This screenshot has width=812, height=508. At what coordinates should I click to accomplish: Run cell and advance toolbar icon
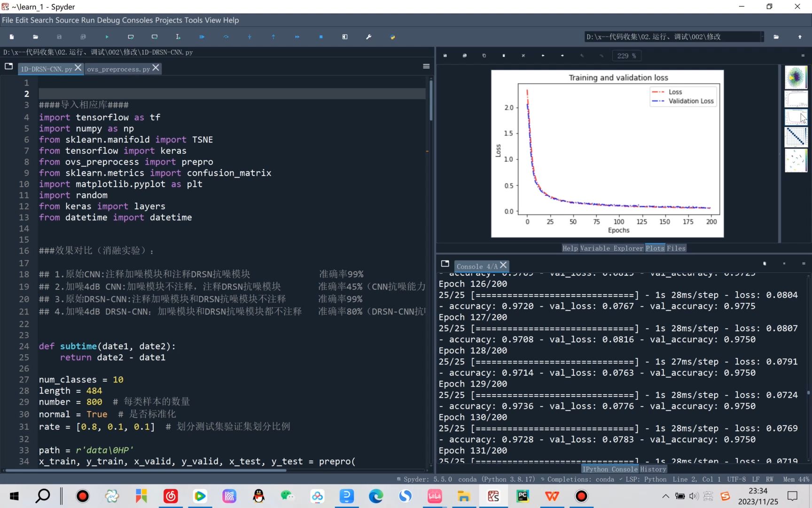[x=155, y=37]
